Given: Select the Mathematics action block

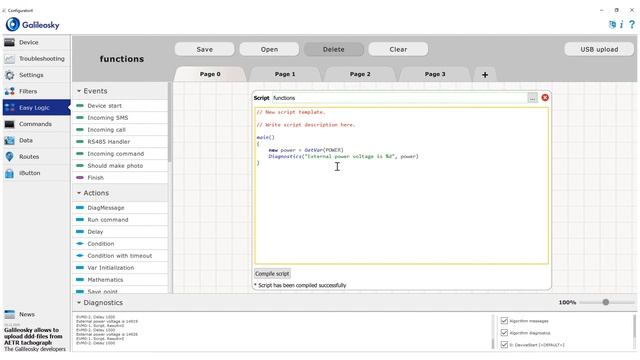Looking at the screenshot, I should (120, 280).
